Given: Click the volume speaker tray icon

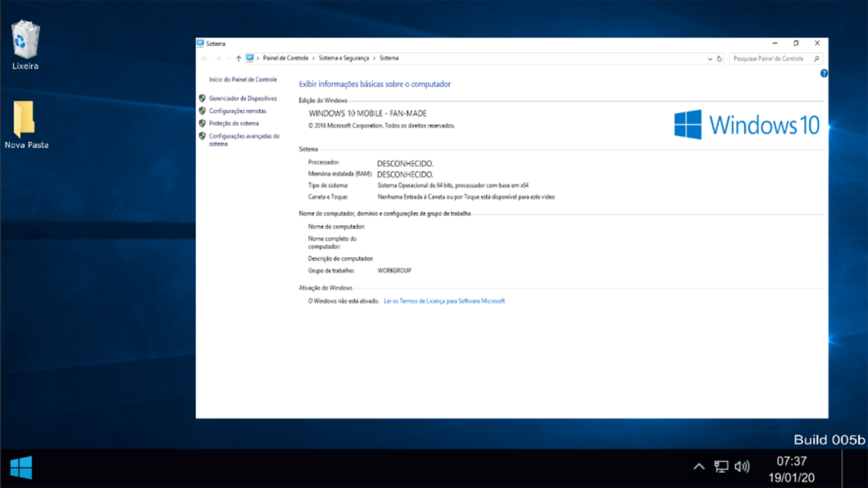Looking at the screenshot, I should point(742,466).
